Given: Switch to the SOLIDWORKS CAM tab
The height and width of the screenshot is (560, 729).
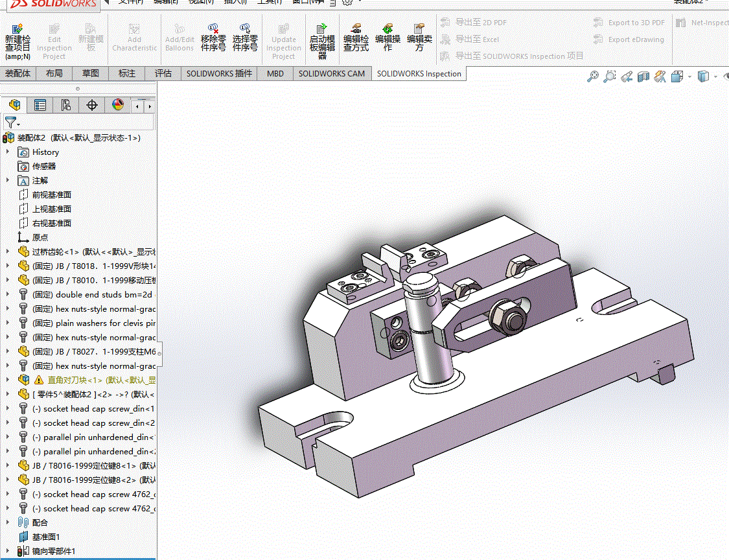Looking at the screenshot, I should click(x=331, y=74).
